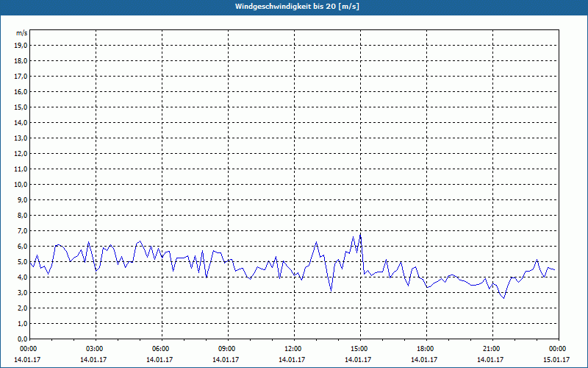This screenshot has height=368, width=588.
Task: Click the '12,0' y-axis value
Action: click(21, 154)
